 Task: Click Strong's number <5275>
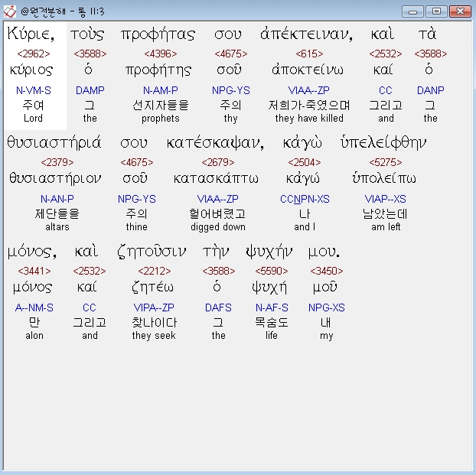(386, 162)
